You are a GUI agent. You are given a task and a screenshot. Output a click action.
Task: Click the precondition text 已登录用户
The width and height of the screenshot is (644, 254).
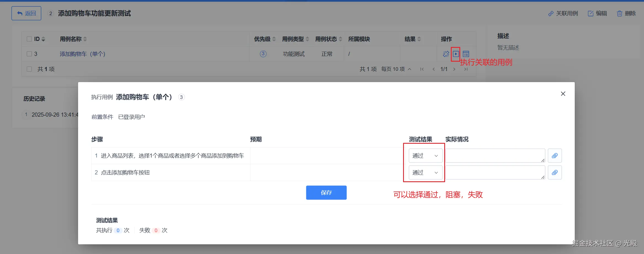[x=132, y=117]
